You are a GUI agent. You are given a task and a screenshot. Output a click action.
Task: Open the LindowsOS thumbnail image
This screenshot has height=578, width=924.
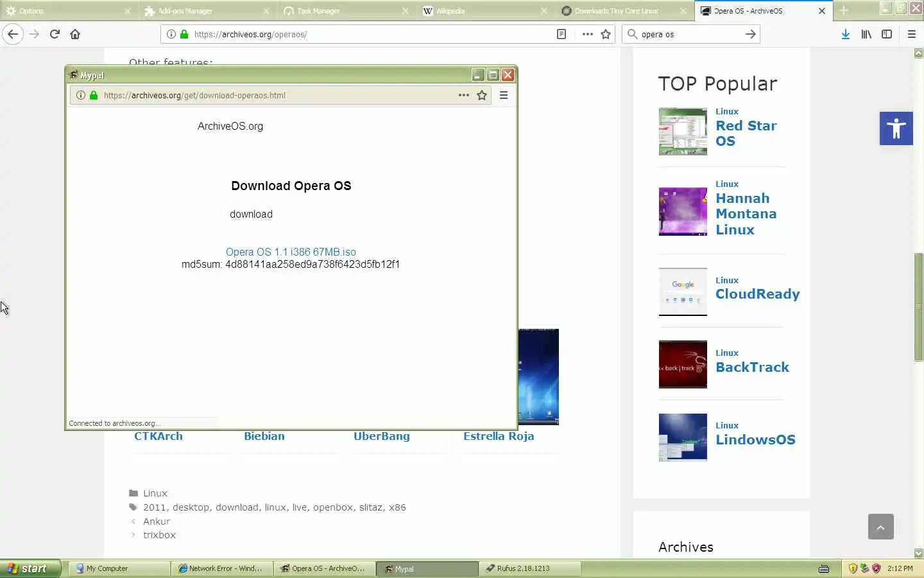tap(683, 437)
